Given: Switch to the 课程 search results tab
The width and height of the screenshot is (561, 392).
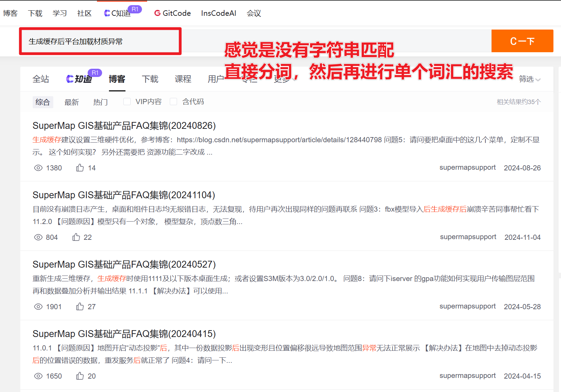Looking at the screenshot, I should [x=183, y=79].
